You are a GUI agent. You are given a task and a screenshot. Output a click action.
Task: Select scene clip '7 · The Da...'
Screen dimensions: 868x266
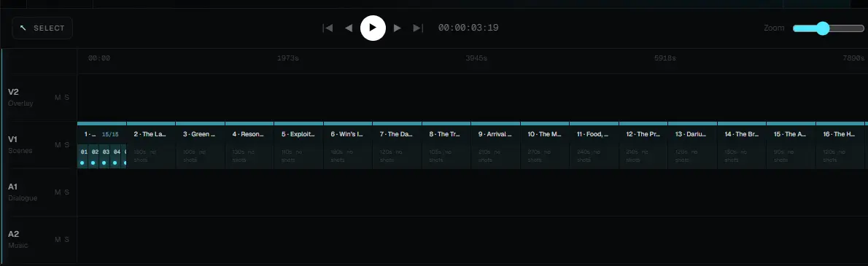pyautogui.click(x=398, y=145)
